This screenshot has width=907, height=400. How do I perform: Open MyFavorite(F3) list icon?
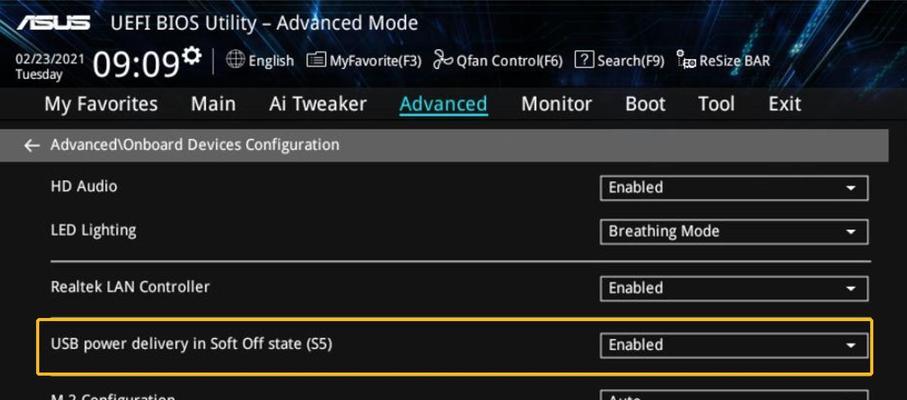[x=316, y=60]
